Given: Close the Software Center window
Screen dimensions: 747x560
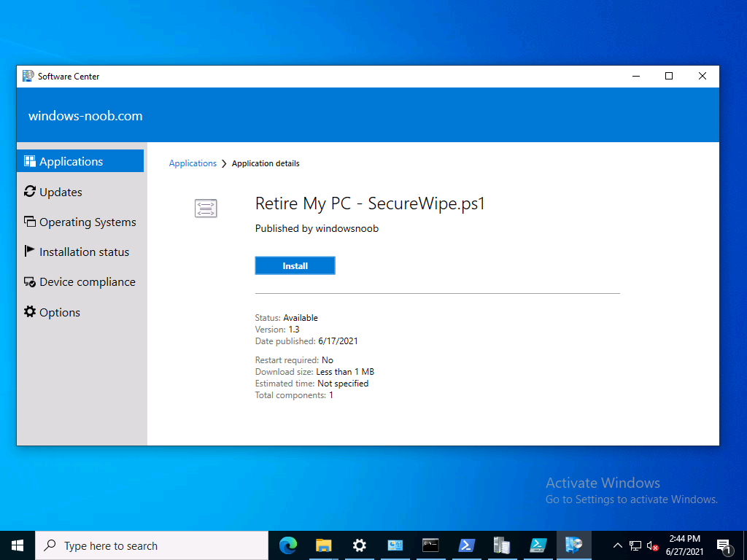Looking at the screenshot, I should (x=703, y=76).
